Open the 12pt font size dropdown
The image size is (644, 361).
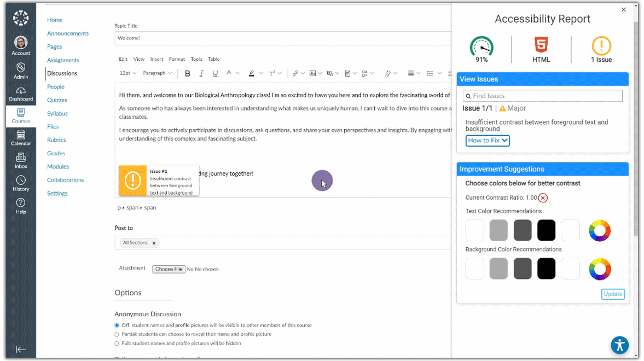pyautogui.click(x=128, y=73)
